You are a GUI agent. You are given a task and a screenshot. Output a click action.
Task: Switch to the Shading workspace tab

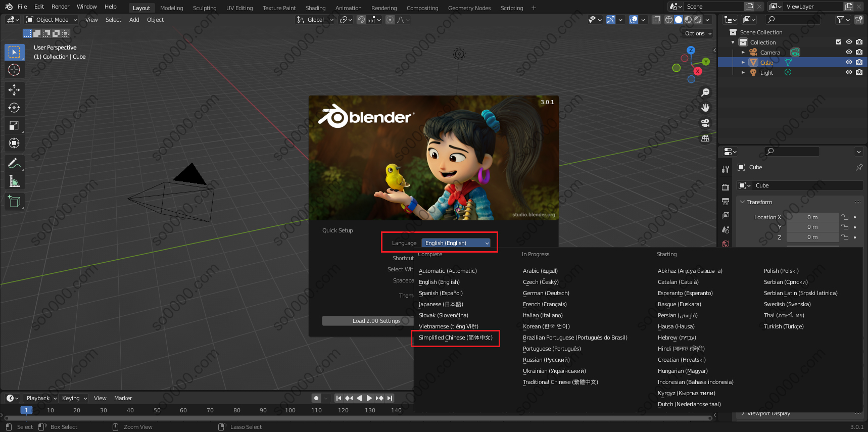click(x=315, y=8)
